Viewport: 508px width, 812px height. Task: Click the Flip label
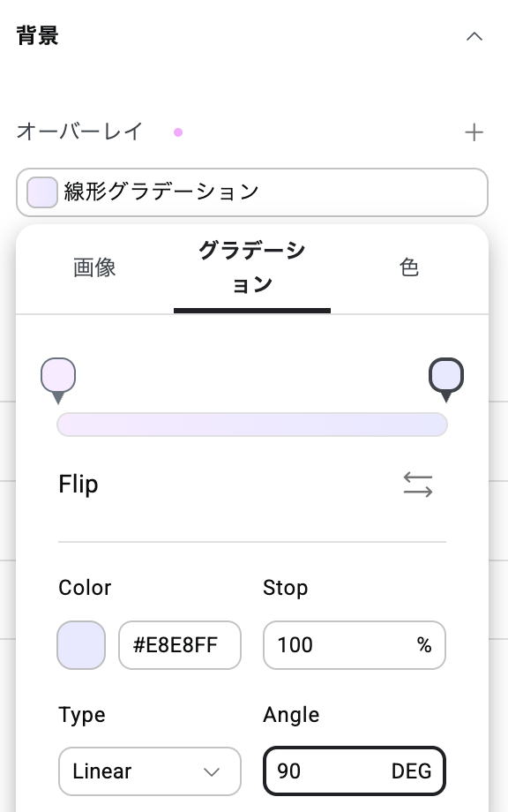78,485
